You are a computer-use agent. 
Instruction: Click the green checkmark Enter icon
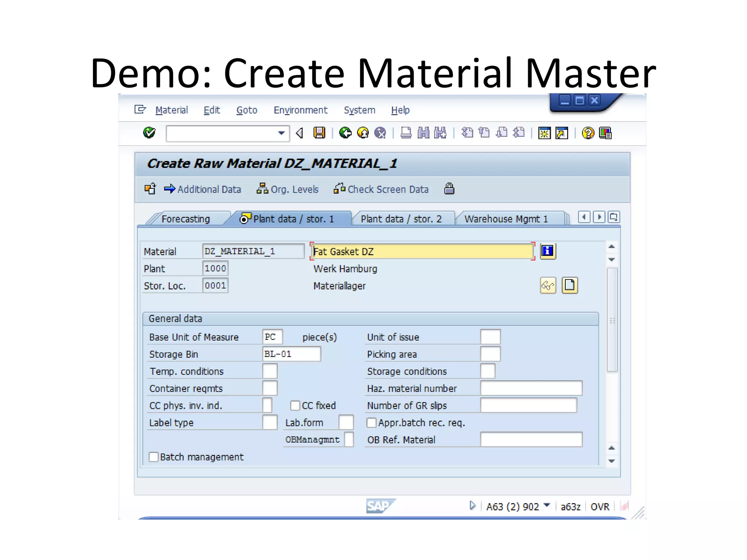149,133
